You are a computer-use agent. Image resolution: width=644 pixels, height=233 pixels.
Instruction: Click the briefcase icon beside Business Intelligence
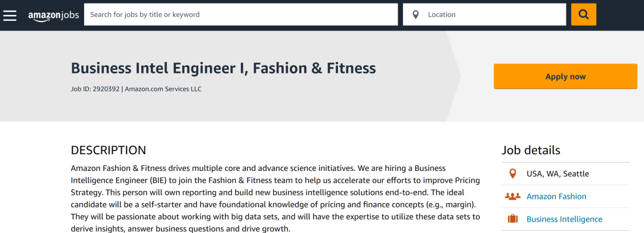click(513, 219)
